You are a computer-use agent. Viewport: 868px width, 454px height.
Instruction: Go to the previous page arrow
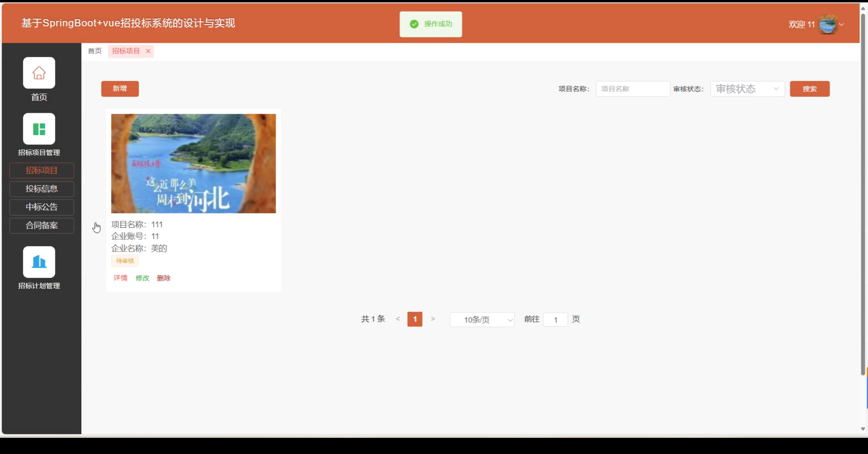[x=398, y=319]
